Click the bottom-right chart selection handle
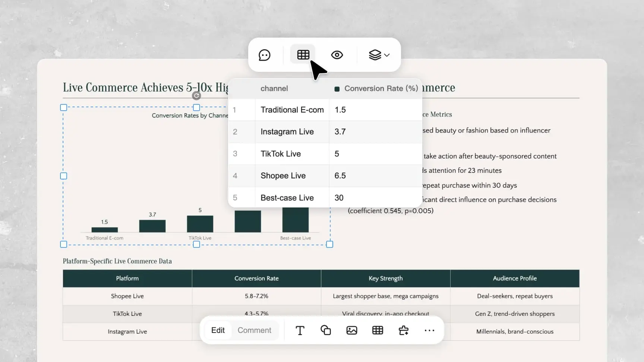 [329, 244]
